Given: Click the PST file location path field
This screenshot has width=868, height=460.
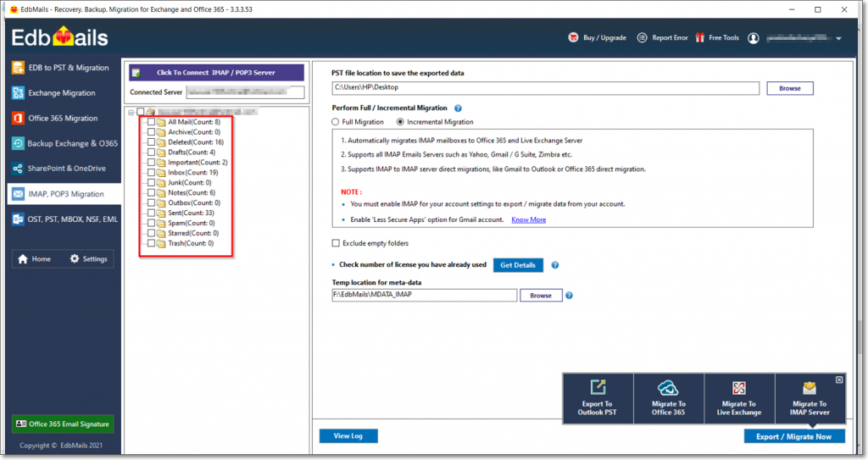Looking at the screenshot, I should pos(546,87).
